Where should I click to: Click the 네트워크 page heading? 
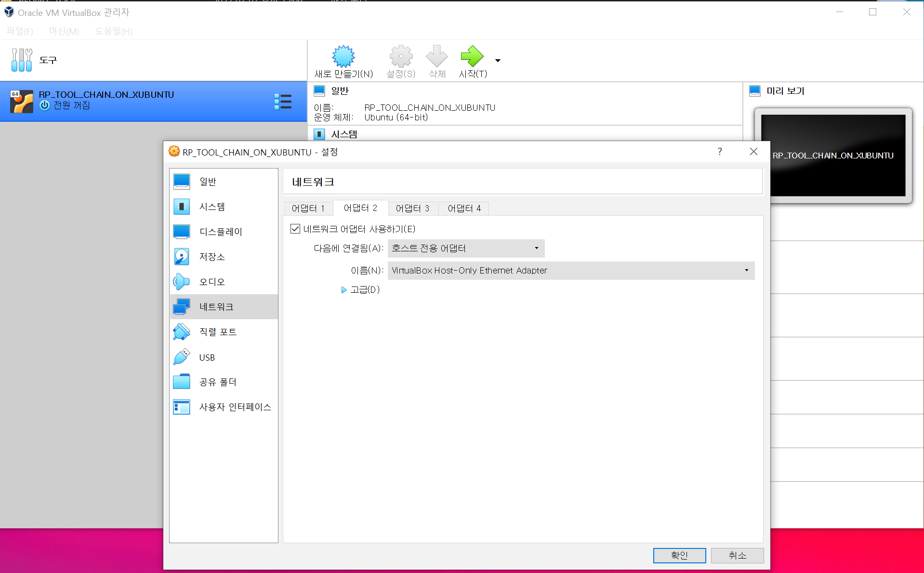[x=313, y=182]
